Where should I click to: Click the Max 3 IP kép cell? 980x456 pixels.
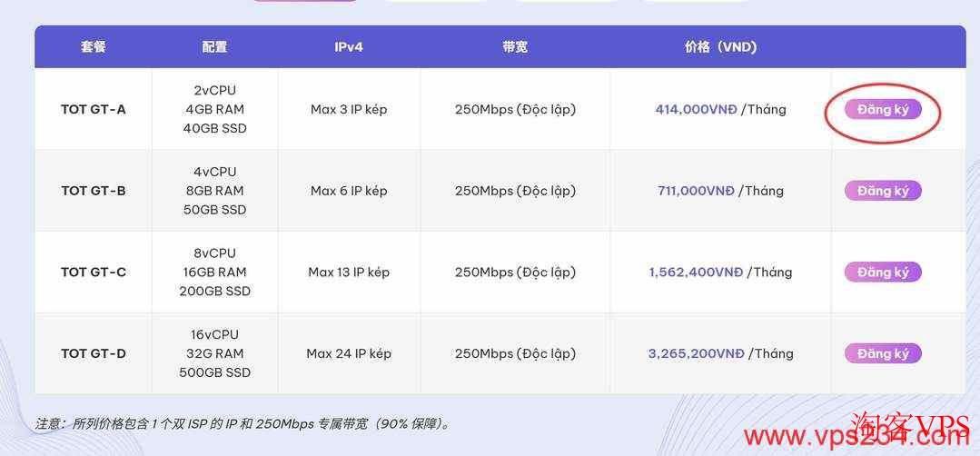coord(349,109)
